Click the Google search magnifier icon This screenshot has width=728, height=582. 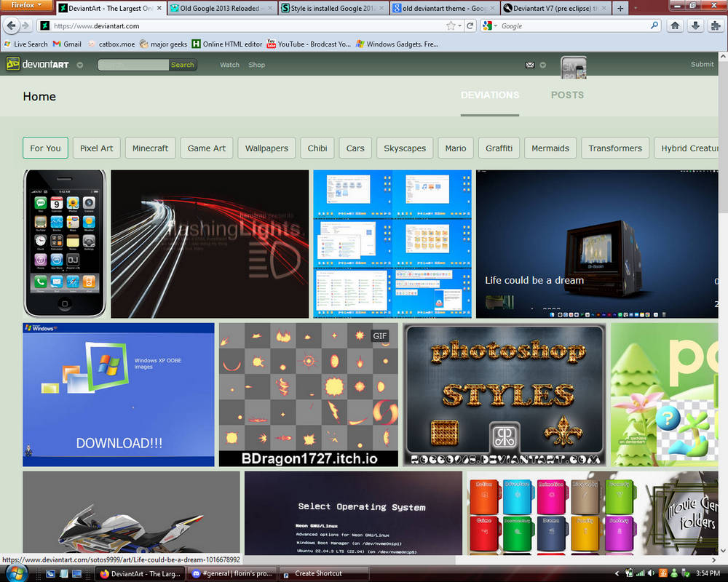654,25
